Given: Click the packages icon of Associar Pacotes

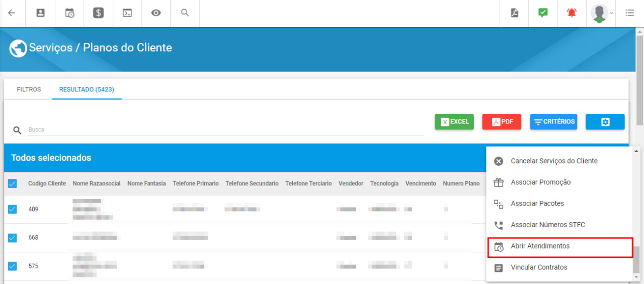Looking at the screenshot, I should 499,203.
